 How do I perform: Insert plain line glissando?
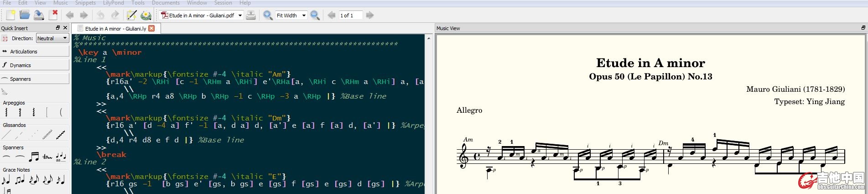[x=6, y=135]
